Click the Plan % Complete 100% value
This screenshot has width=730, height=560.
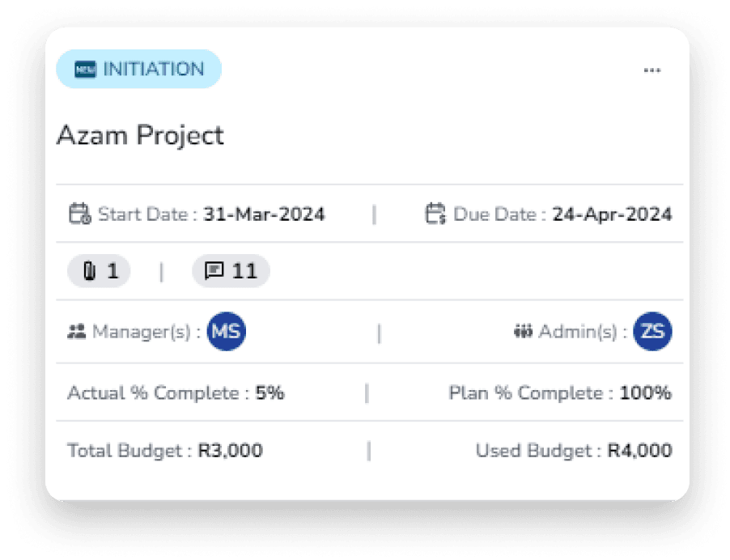[645, 393]
